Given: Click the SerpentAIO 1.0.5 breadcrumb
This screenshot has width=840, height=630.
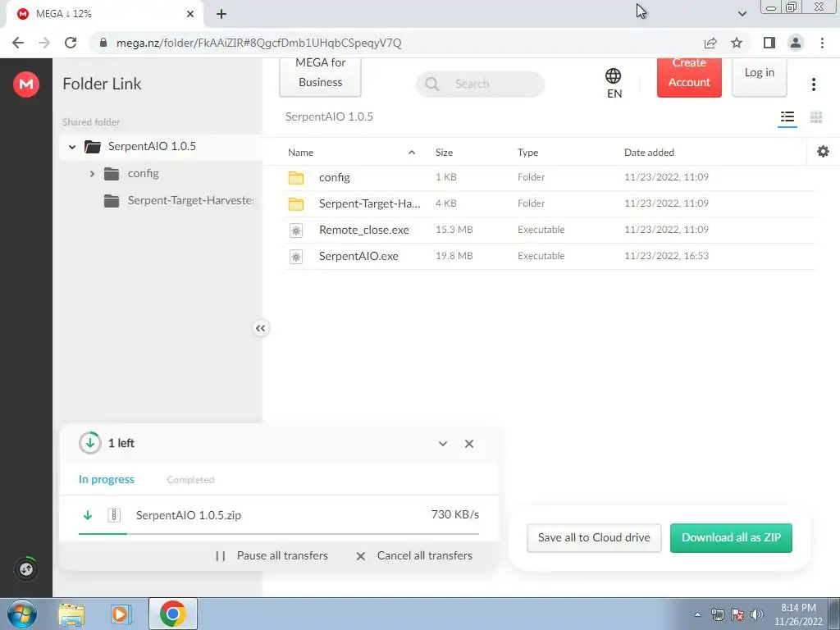Looking at the screenshot, I should 329,116.
